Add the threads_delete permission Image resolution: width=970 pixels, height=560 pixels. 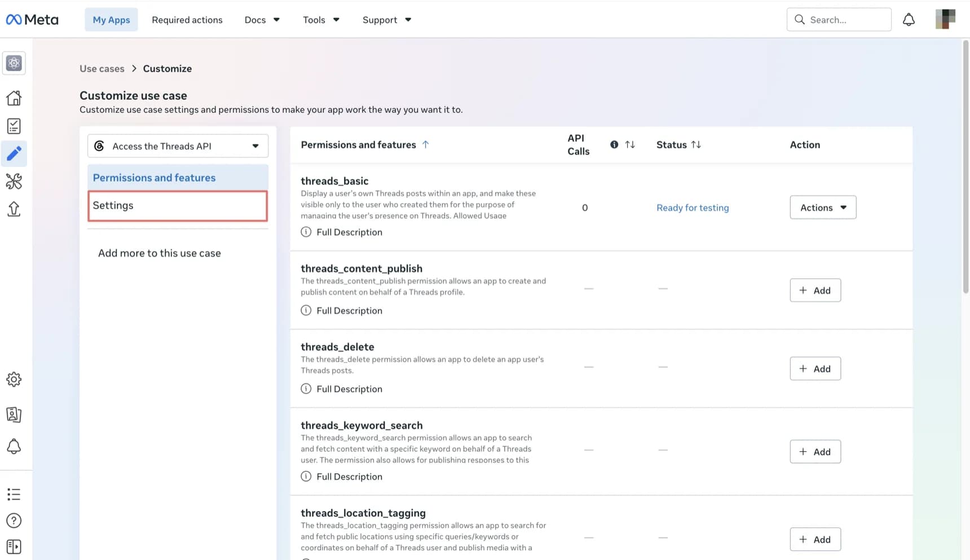pyautogui.click(x=815, y=369)
